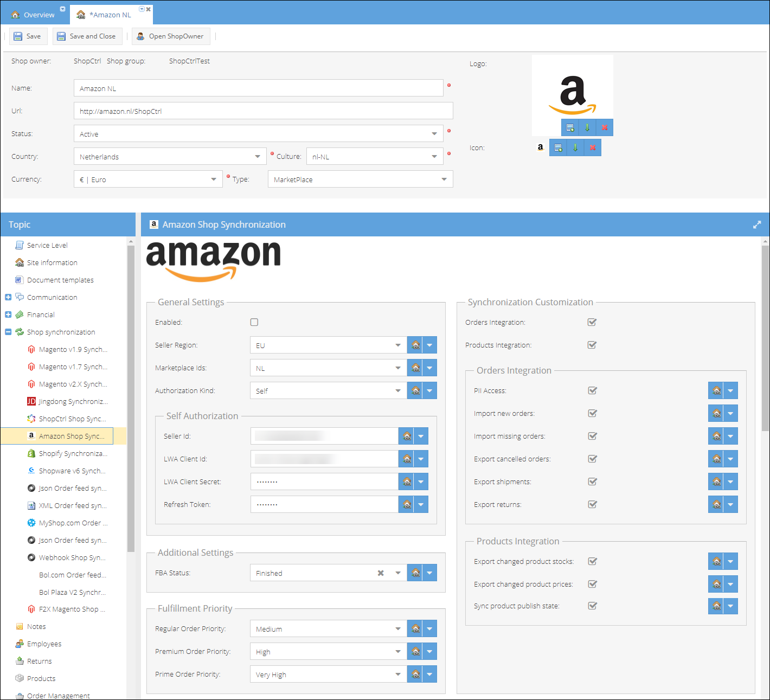The height and width of the screenshot is (700, 770).
Task: Expand the Communication tree node
Action: click(8, 297)
